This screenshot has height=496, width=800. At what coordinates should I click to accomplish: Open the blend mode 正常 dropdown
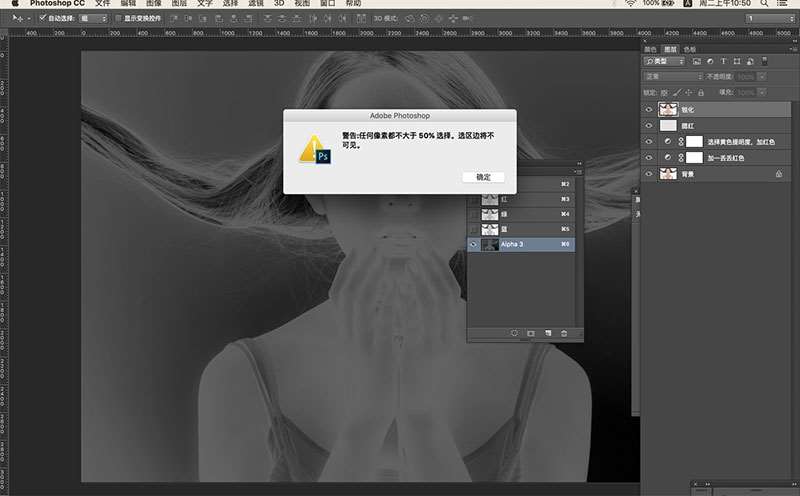[672, 77]
